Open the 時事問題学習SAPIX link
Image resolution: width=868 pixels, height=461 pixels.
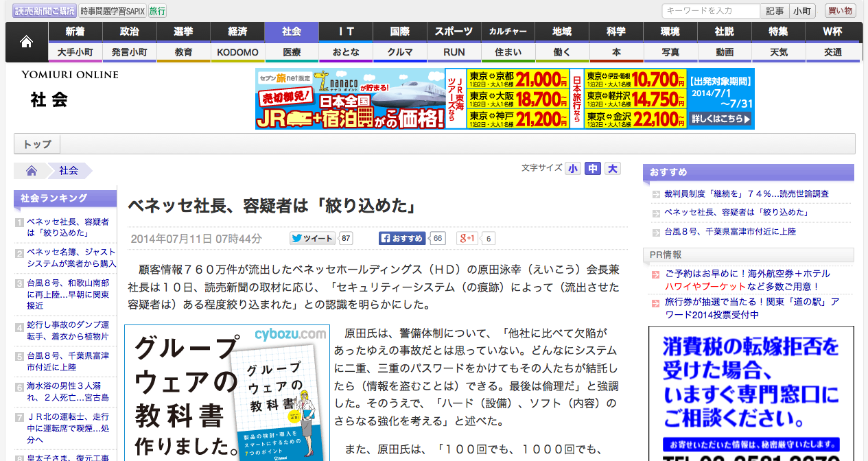tap(113, 11)
